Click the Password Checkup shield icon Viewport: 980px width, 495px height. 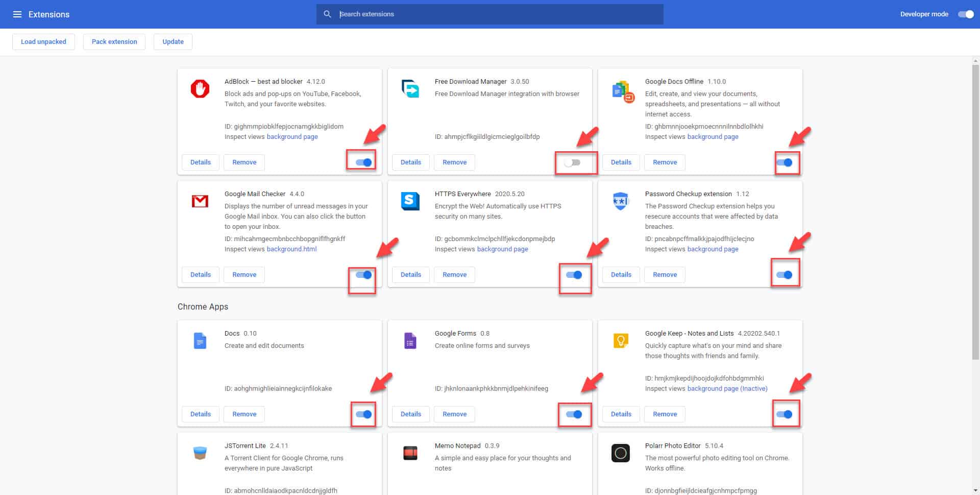click(x=620, y=201)
